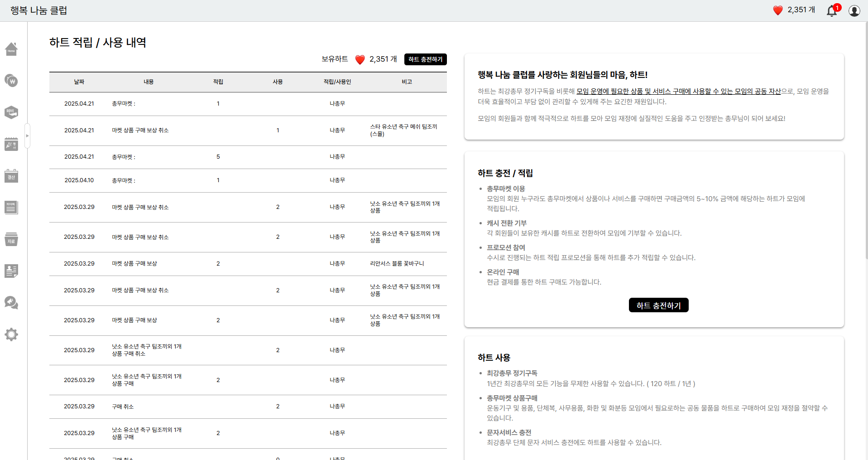868x460 pixels.
Task: Click the 날짜 column header
Action: click(79, 82)
